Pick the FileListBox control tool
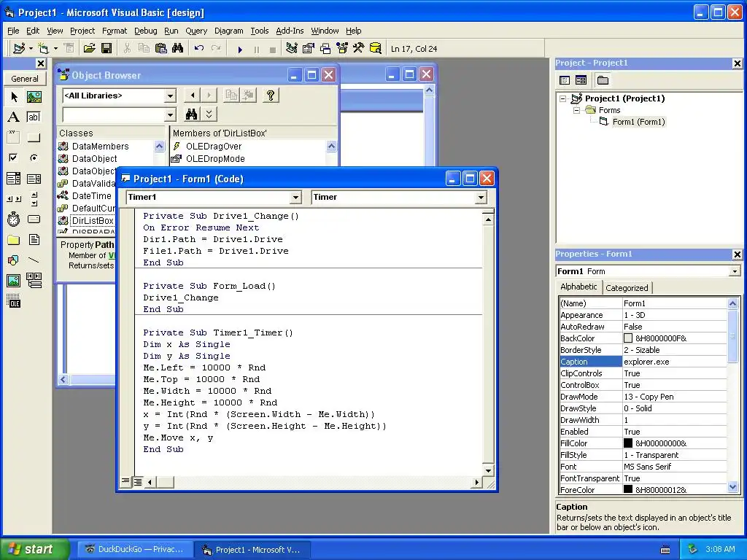The image size is (747, 560). pyautogui.click(x=34, y=239)
